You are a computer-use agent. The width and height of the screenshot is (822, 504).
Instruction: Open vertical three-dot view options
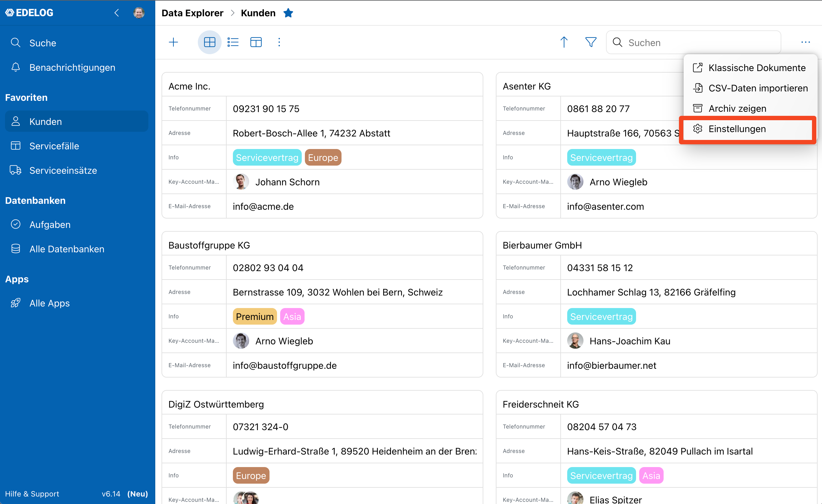tap(279, 42)
